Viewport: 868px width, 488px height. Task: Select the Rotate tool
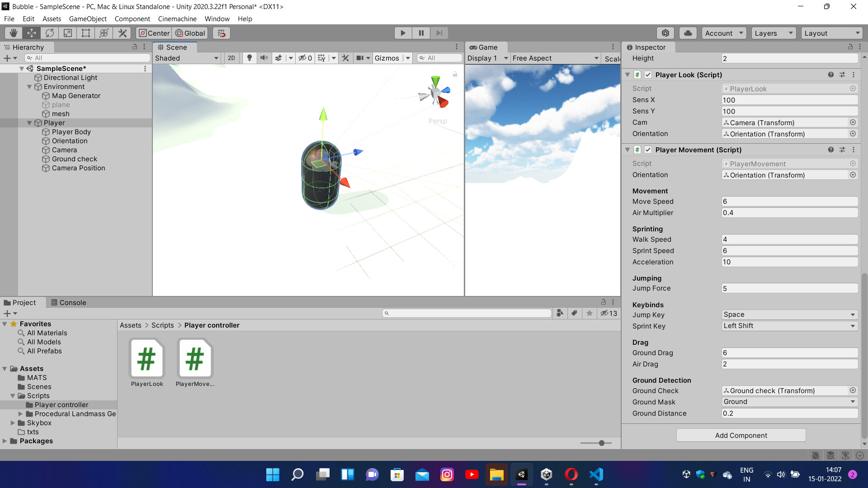(x=49, y=33)
